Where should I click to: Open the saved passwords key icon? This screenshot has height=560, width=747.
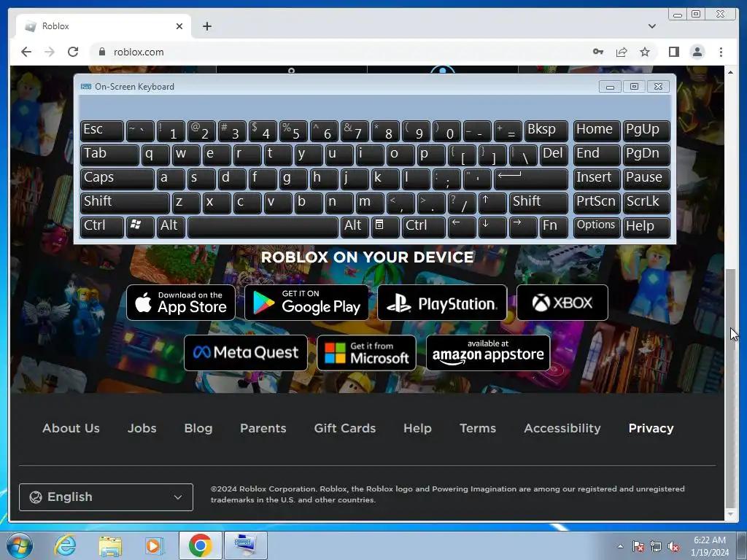pyautogui.click(x=598, y=52)
